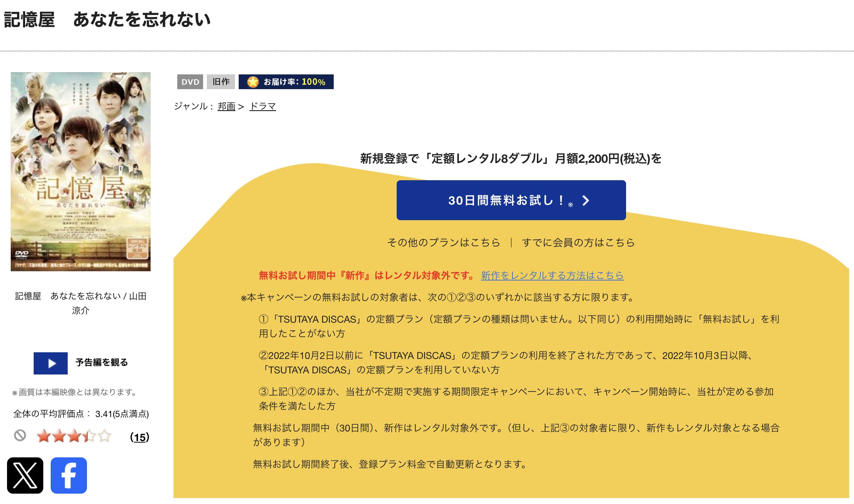Open すでに会員の方はこちら link
Viewport: 854px width, 504px height.
point(578,242)
